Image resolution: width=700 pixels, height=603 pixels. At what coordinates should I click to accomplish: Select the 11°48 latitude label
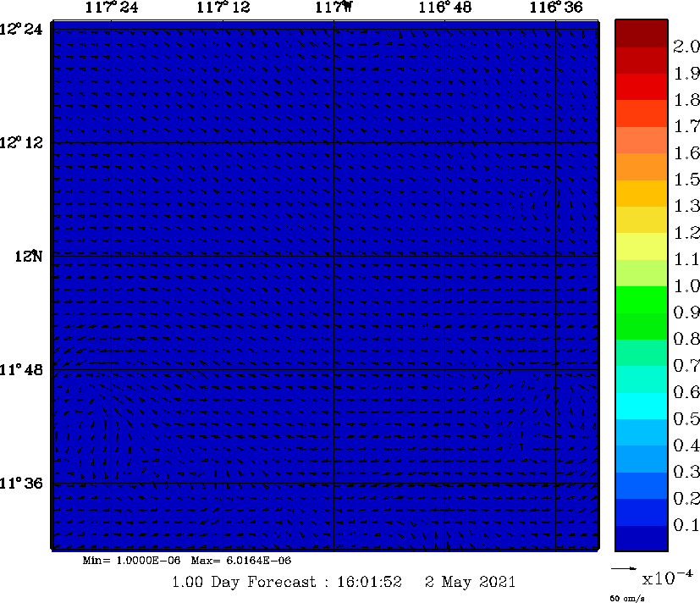[x=21, y=370]
